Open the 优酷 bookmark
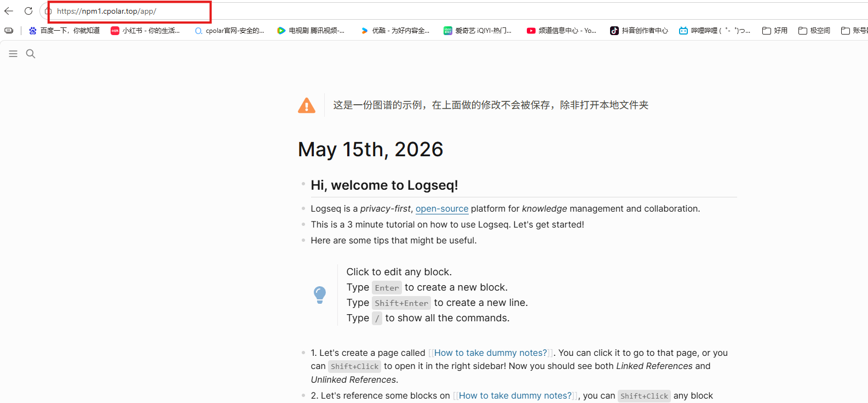 [x=395, y=31]
